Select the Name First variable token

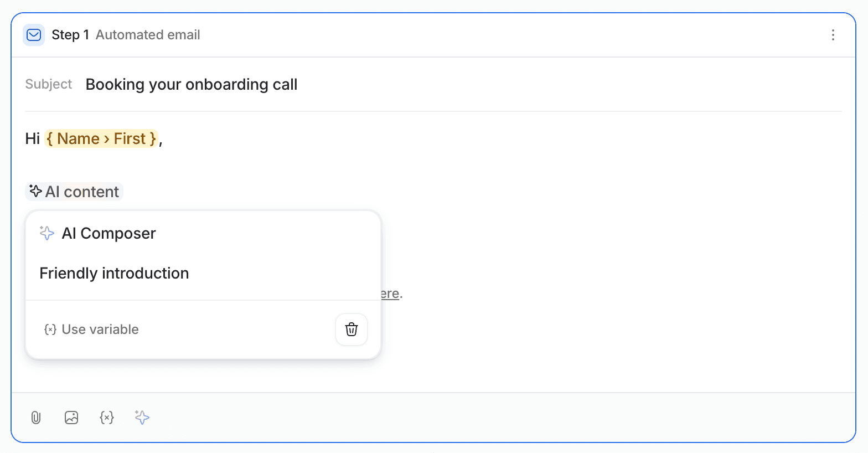click(101, 138)
